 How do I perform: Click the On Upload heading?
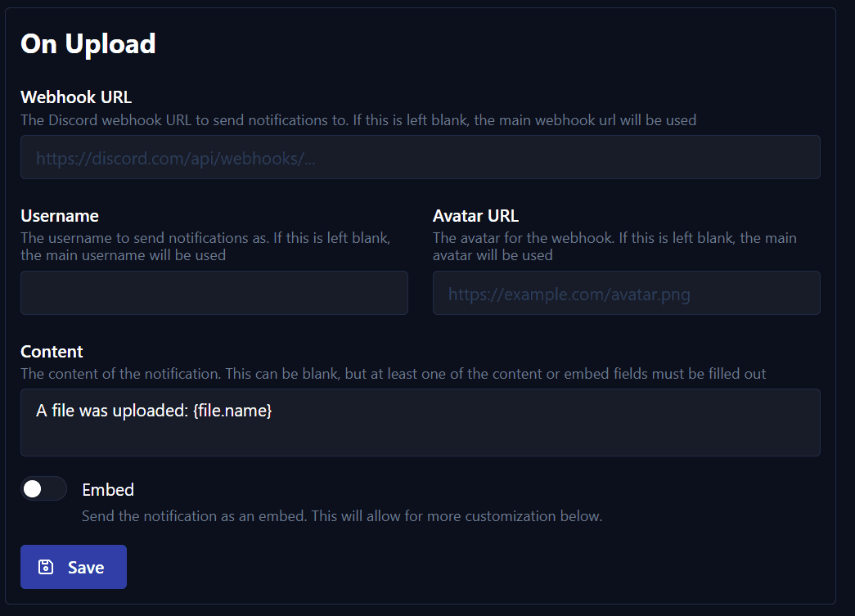[87, 43]
